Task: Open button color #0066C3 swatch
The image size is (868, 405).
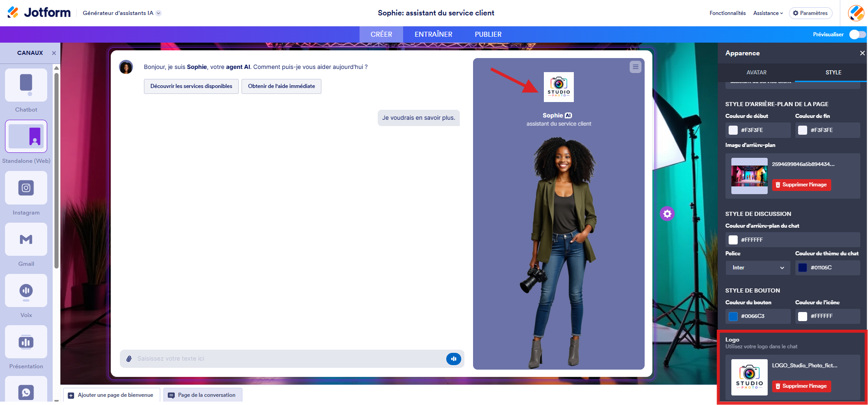Action: (x=733, y=316)
